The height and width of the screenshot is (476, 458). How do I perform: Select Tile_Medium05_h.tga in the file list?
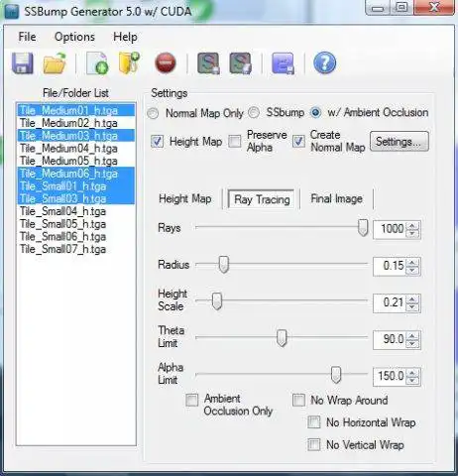pos(76,161)
